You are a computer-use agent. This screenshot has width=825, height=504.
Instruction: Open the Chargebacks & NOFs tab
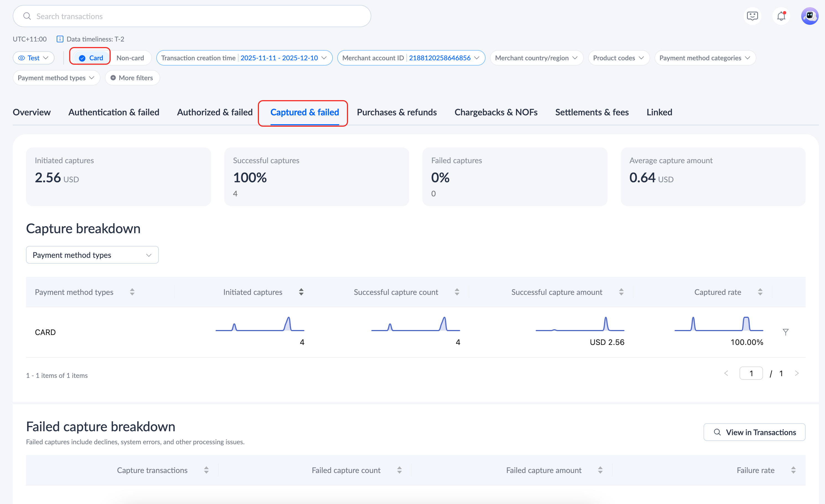coord(495,113)
